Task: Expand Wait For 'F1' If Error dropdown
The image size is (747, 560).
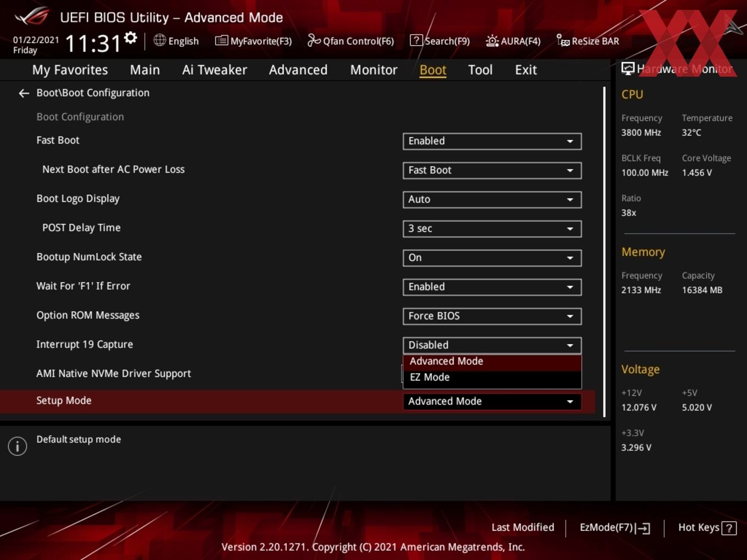Action: click(492, 287)
